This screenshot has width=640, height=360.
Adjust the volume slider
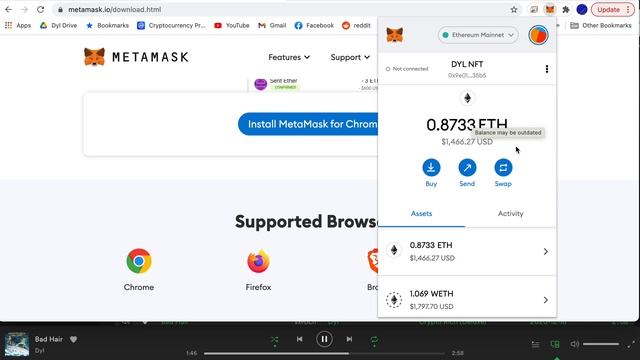click(x=601, y=344)
